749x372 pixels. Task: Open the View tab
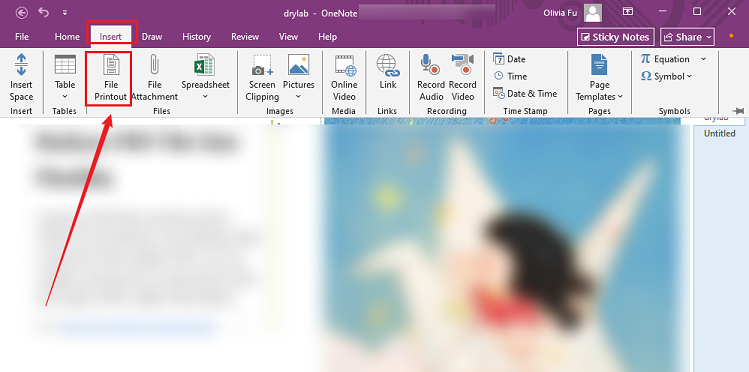coord(289,37)
